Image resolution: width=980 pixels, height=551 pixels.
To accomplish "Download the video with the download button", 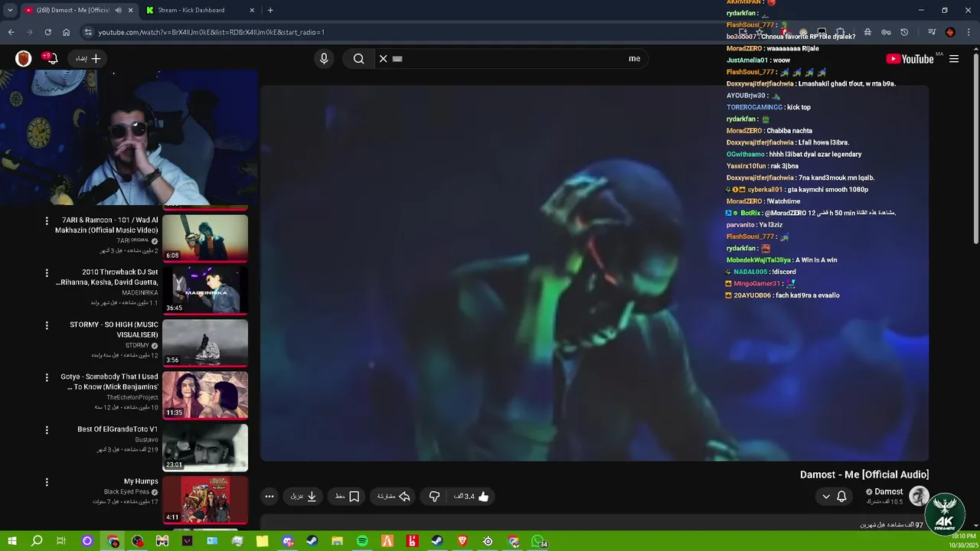I will tap(303, 497).
